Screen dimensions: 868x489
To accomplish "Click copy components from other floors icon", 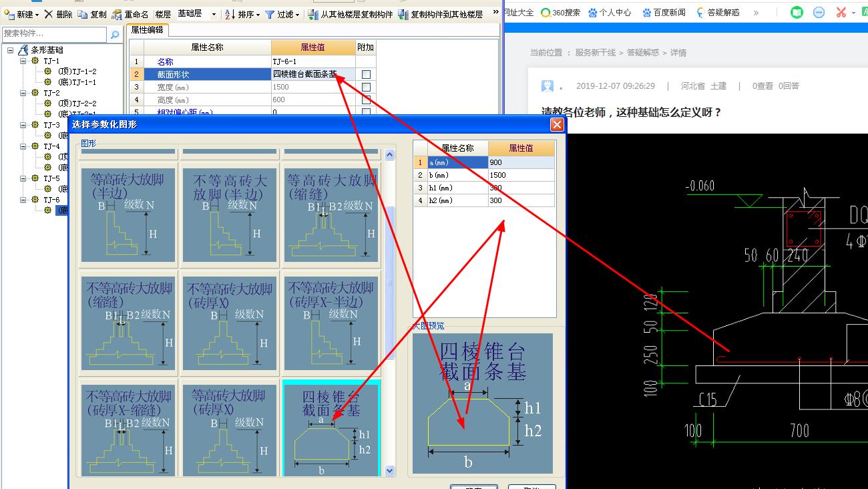I will pos(312,14).
